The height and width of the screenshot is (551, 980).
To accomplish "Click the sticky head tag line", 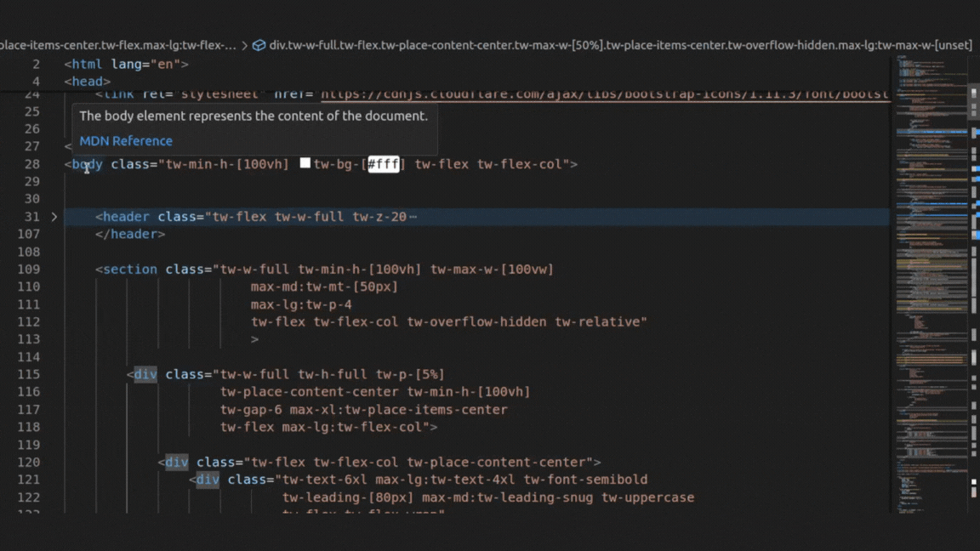I will [88, 82].
